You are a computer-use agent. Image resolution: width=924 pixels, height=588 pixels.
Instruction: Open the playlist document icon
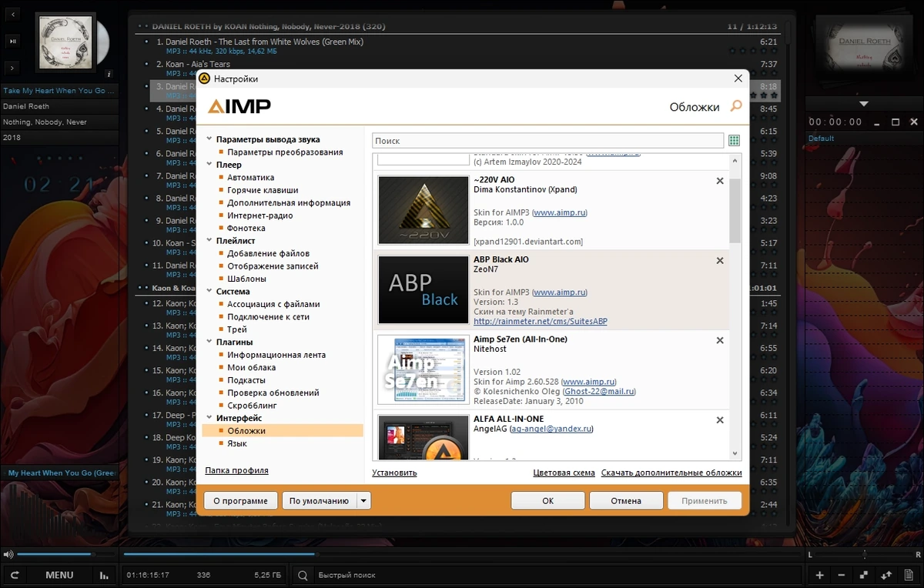[909, 575]
